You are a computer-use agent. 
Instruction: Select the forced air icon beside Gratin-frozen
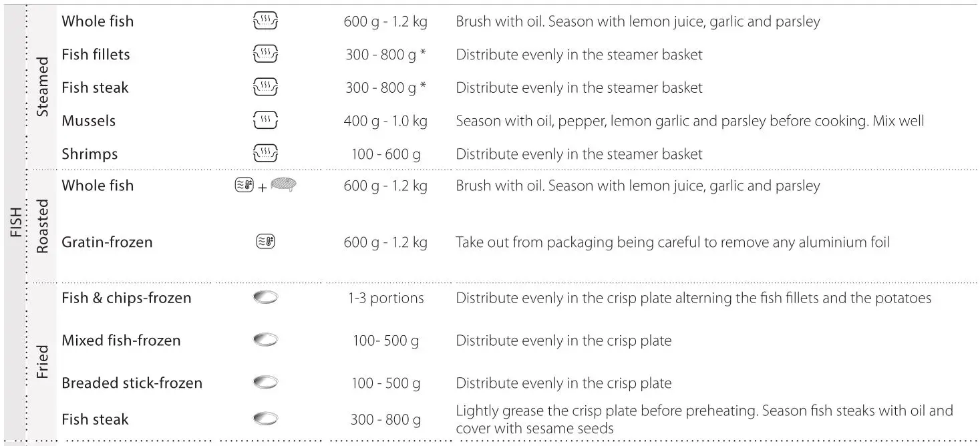coord(265,242)
